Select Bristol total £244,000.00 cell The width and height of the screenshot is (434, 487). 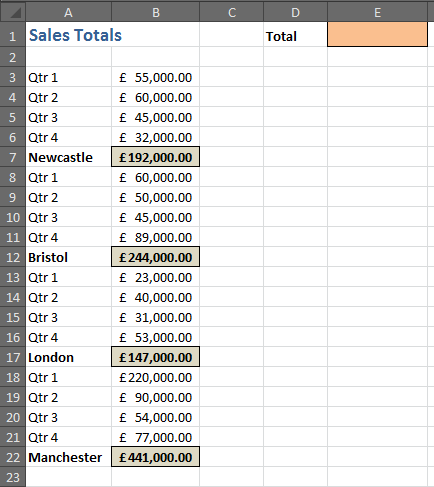pos(156,257)
